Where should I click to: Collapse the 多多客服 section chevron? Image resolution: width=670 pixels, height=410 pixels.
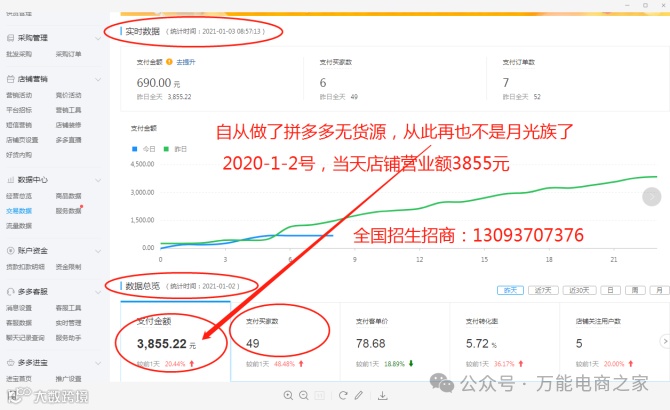click(98, 292)
